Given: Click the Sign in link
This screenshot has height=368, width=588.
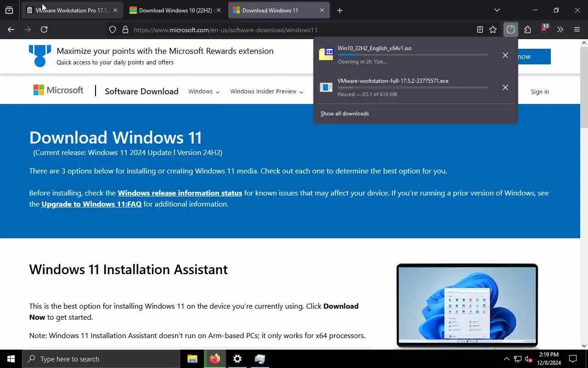Looking at the screenshot, I should click(x=540, y=92).
